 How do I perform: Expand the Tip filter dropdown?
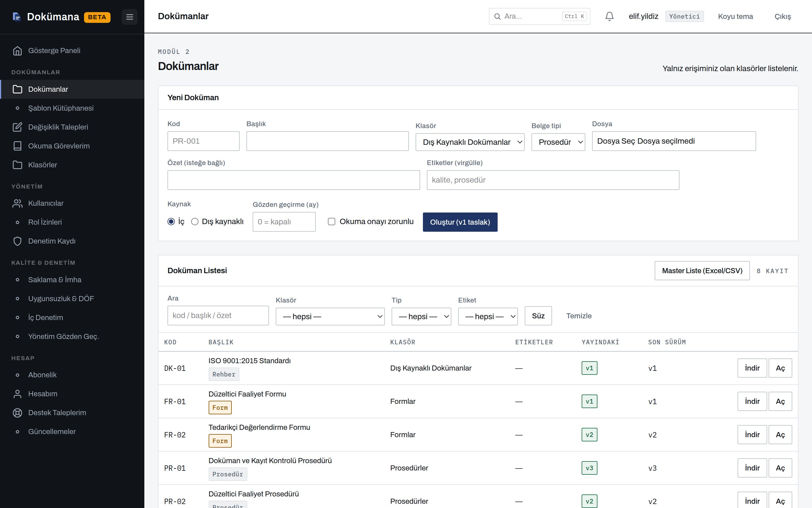(x=421, y=316)
